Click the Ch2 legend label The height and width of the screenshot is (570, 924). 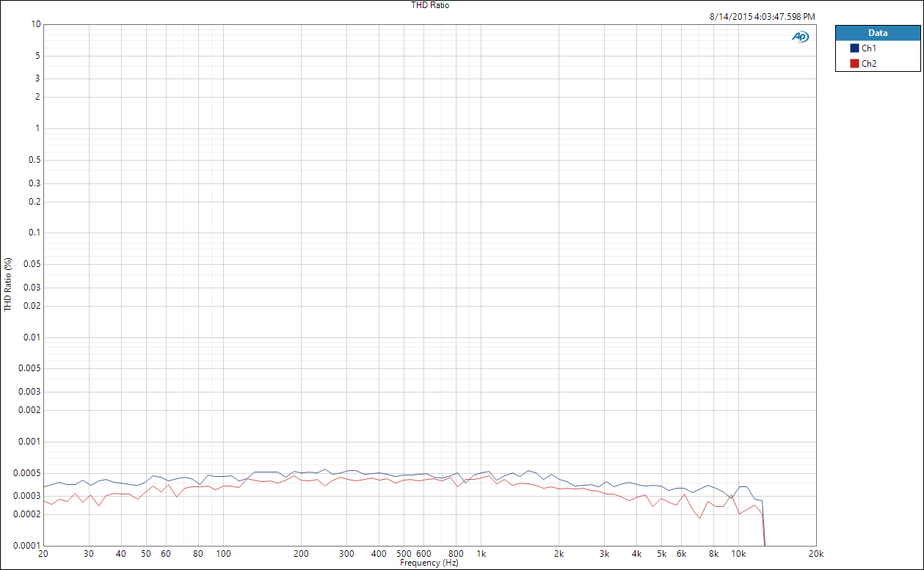point(869,64)
